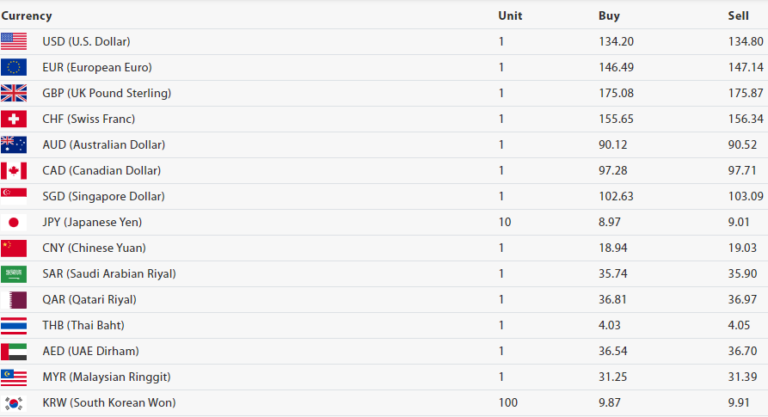This screenshot has width=768, height=417.
Task: Click the Currency column header
Action: tap(27, 16)
